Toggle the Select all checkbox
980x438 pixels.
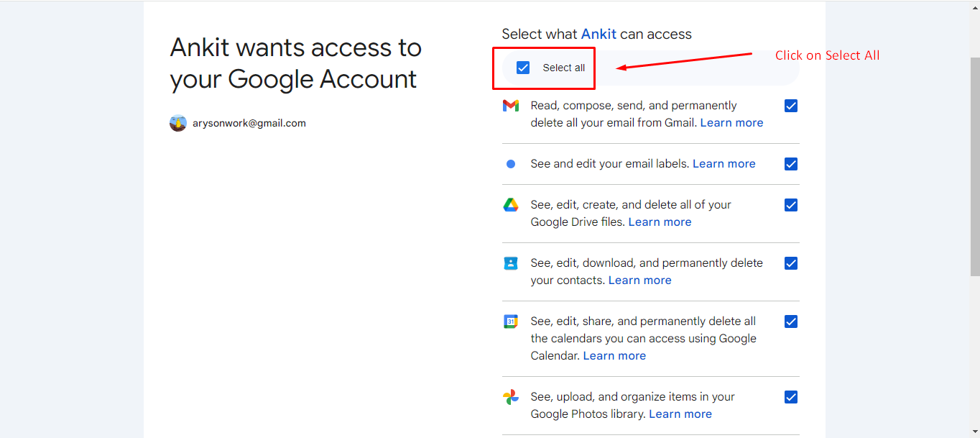(523, 68)
